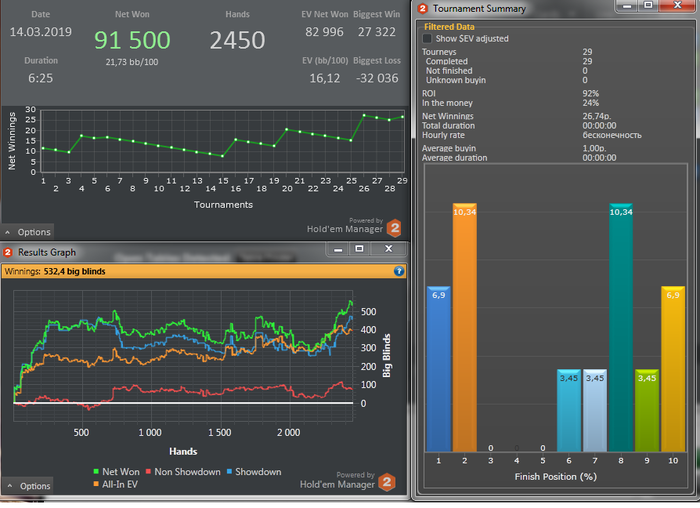This screenshot has height=508, width=700.
Task: Minimize the Tournament Summary window
Action: tap(628, 5)
